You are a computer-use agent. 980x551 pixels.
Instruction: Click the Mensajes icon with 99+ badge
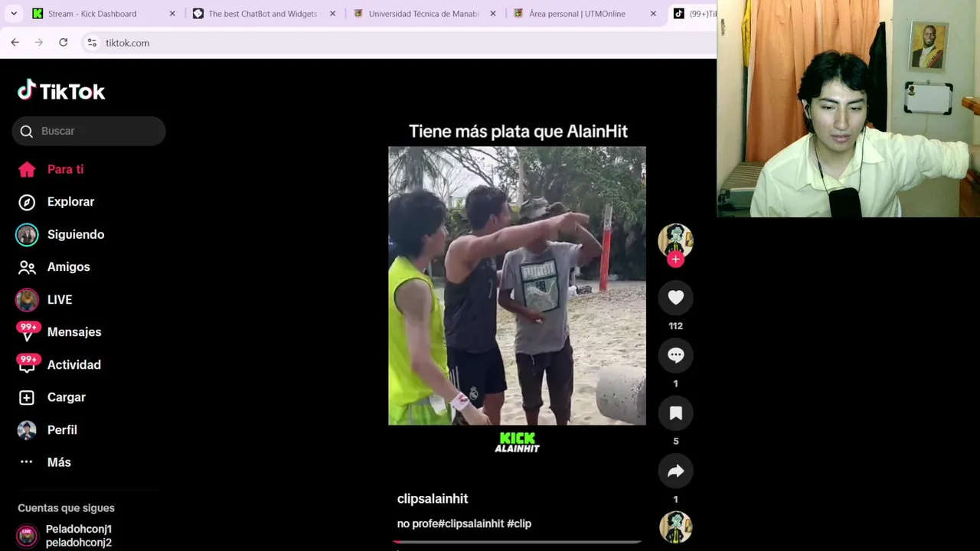[x=28, y=331]
